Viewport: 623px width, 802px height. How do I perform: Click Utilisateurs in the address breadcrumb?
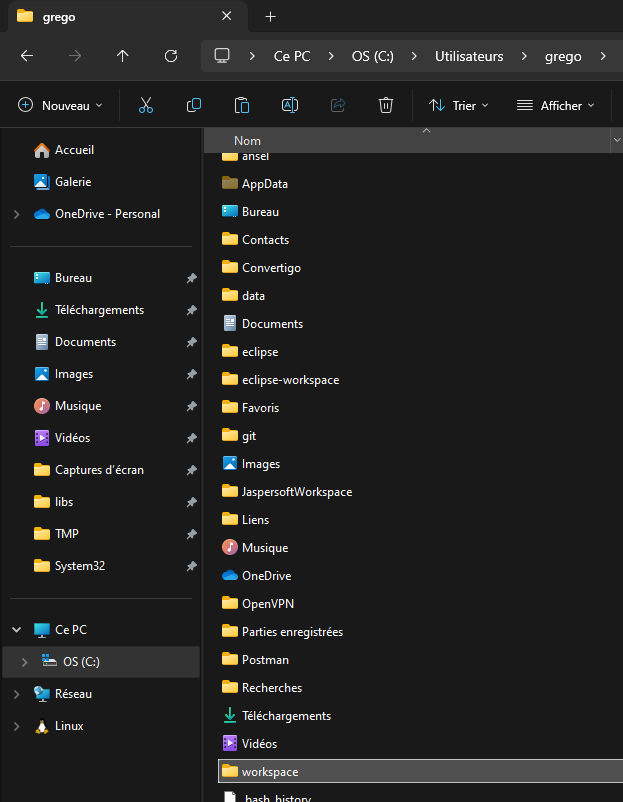tap(469, 56)
